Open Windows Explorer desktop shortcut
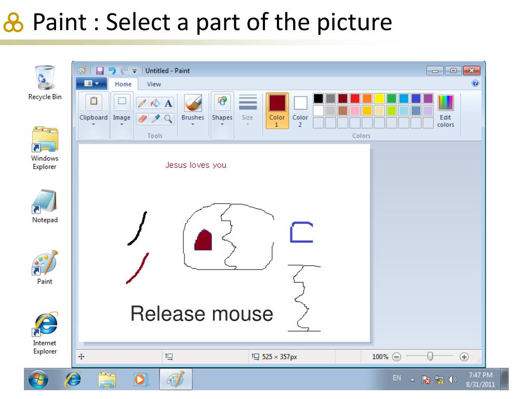This screenshot has height=399, width=532. point(45,148)
